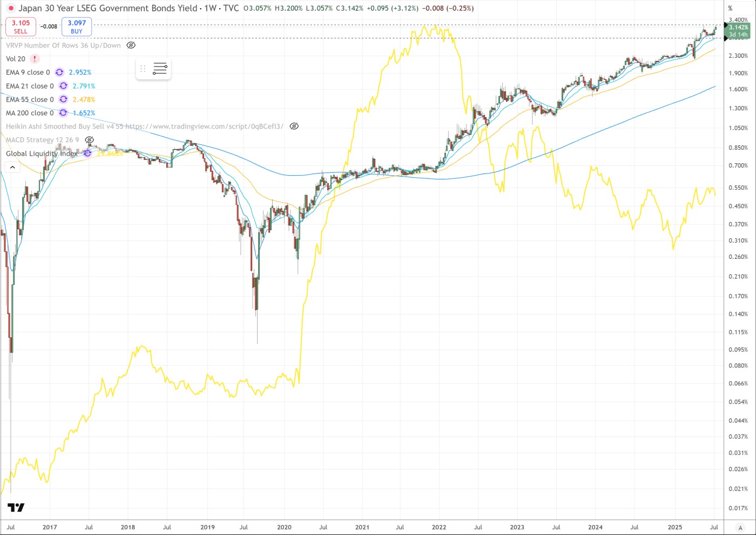
Task: Select the Vol 20 legend entry
Action: (x=16, y=59)
